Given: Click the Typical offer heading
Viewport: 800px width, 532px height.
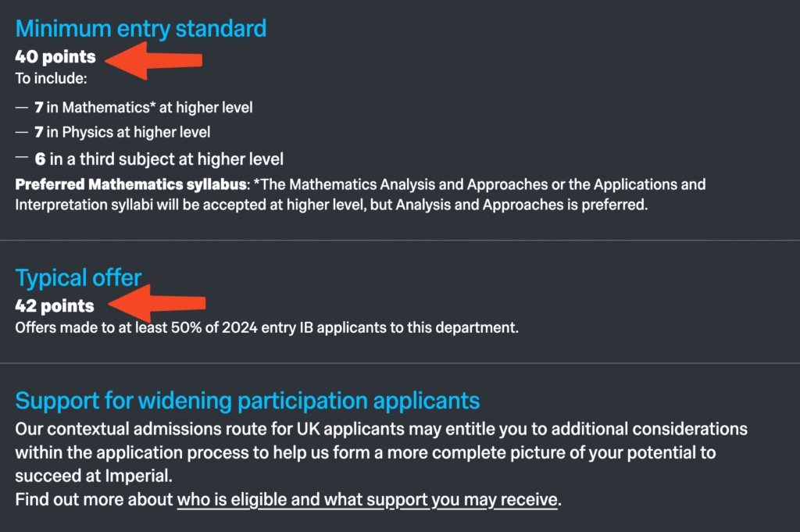Looking at the screenshot, I should (x=78, y=278).
